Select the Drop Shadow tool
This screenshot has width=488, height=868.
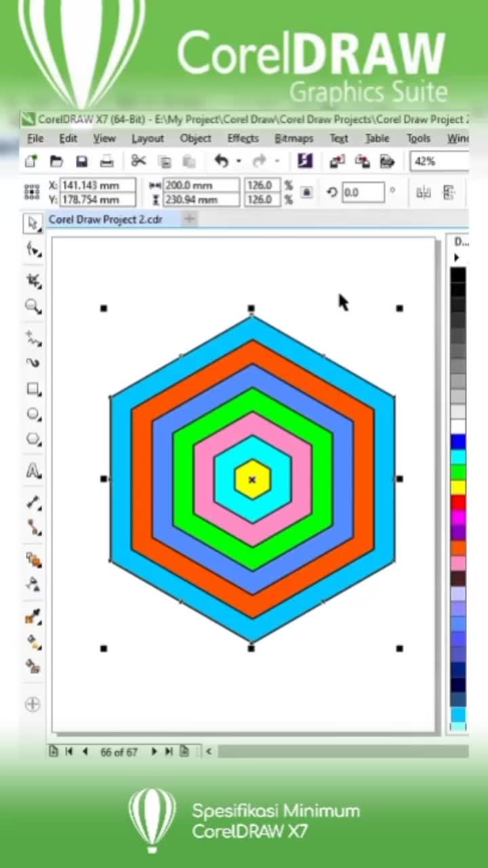(x=33, y=559)
